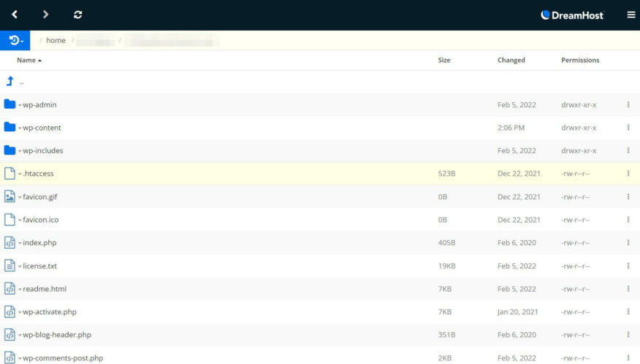Click the wp-admin folder icon
This screenshot has height=364, width=640.
pyautogui.click(x=9, y=104)
